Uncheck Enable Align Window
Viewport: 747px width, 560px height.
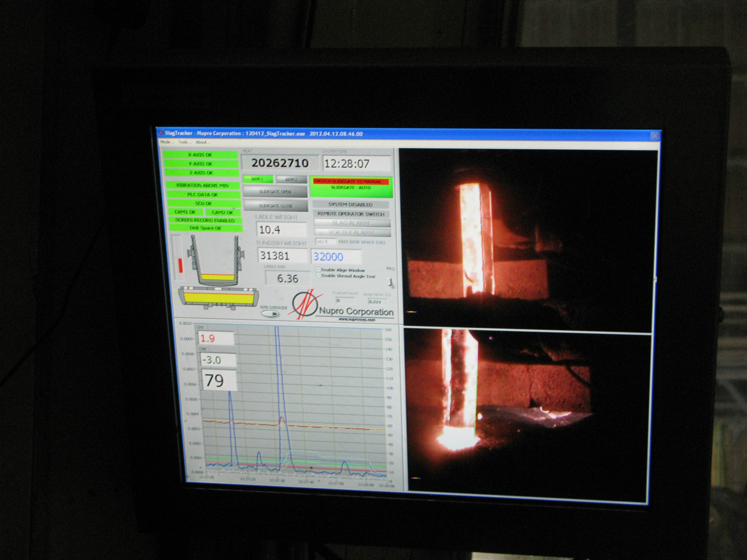pos(318,269)
